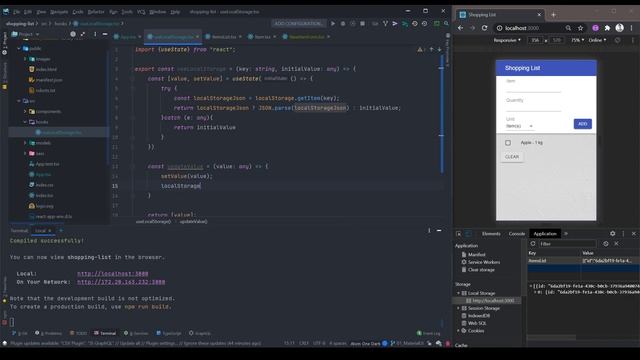Click the Chrome profile avatar
640x360 pixels.
620,28
